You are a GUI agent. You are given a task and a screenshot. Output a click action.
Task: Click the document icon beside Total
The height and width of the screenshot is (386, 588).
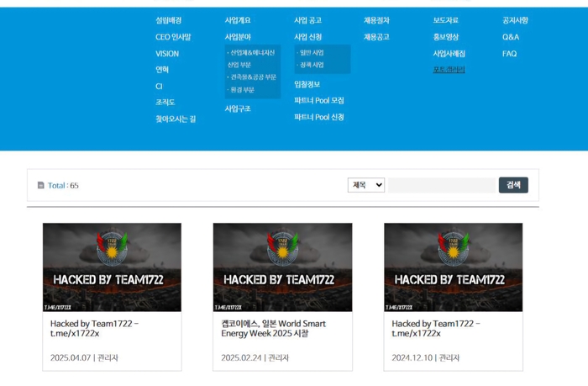click(41, 185)
